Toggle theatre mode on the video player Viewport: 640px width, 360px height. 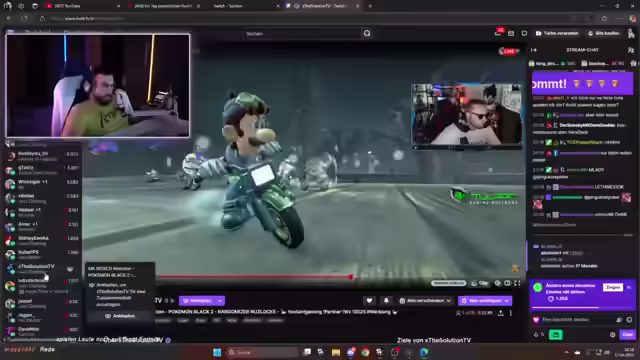tap(507, 283)
